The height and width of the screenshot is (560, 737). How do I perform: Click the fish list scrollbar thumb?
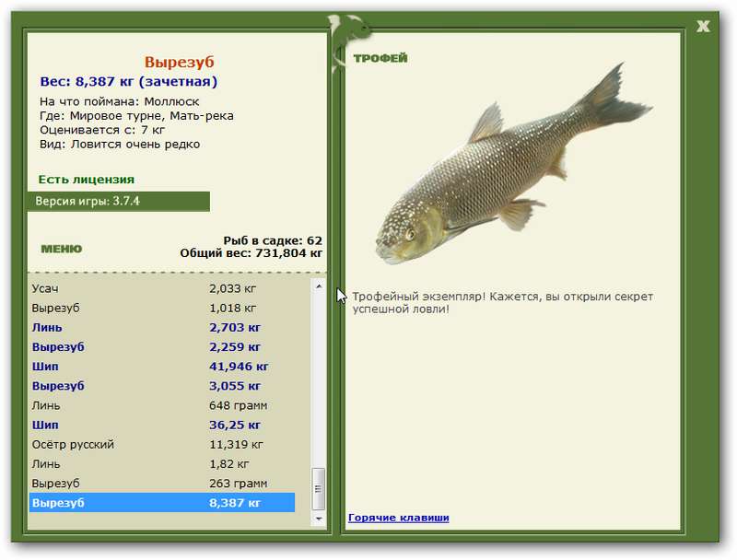319,488
